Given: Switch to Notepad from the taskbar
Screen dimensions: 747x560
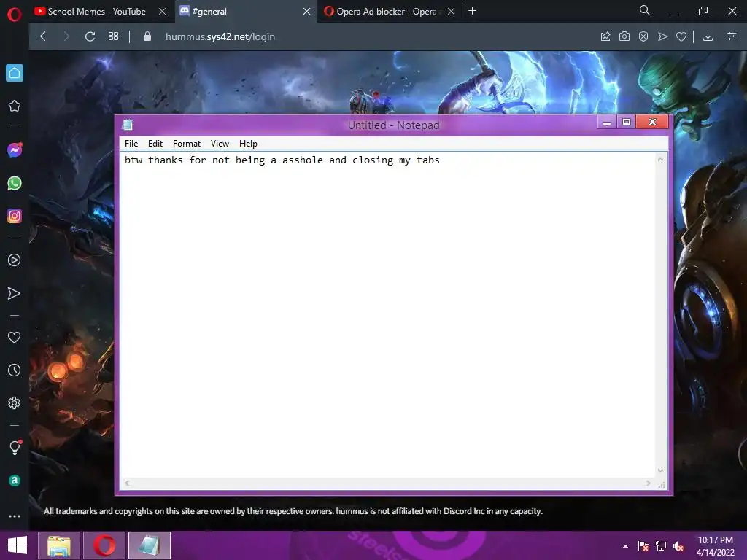Looking at the screenshot, I should pos(149,545).
